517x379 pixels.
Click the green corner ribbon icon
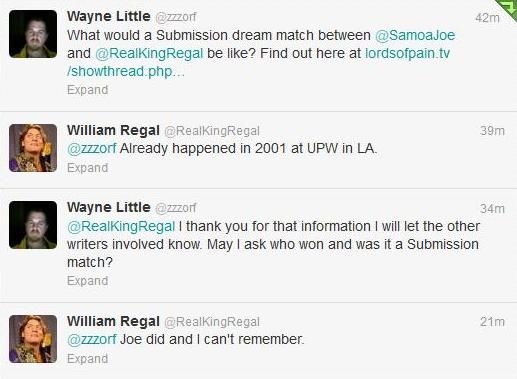[507, 8]
